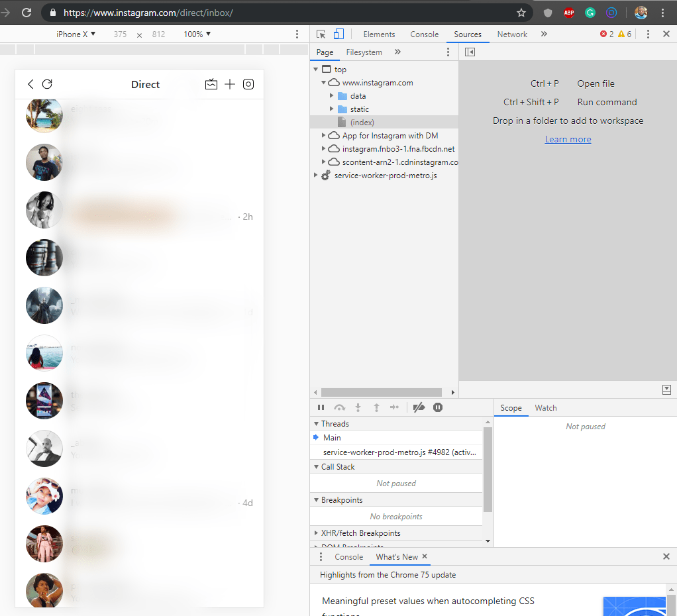The height and width of the screenshot is (616, 677).
Task: Select the inspect element tool
Action: click(x=321, y=34)
